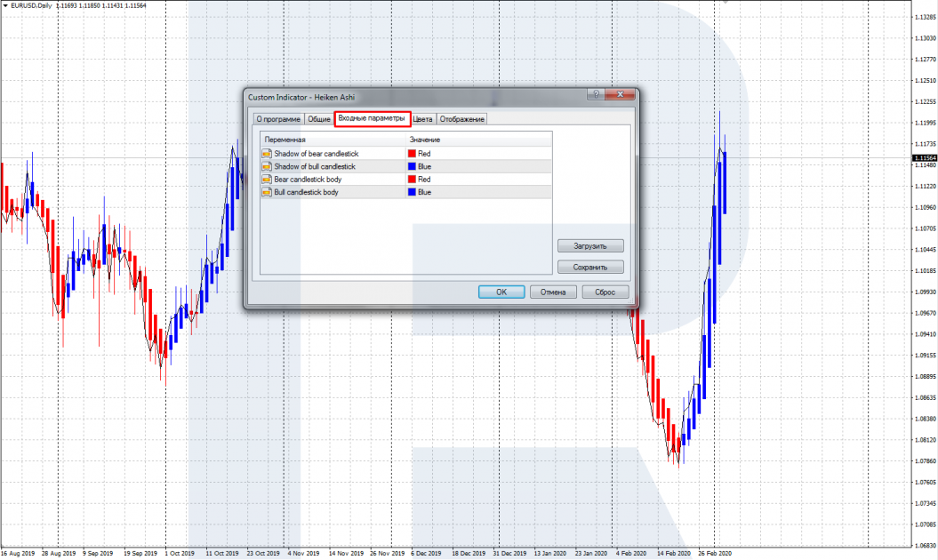
Task: Pick red swatch for Shadow of bear candlestick
Action: [412, 154]
